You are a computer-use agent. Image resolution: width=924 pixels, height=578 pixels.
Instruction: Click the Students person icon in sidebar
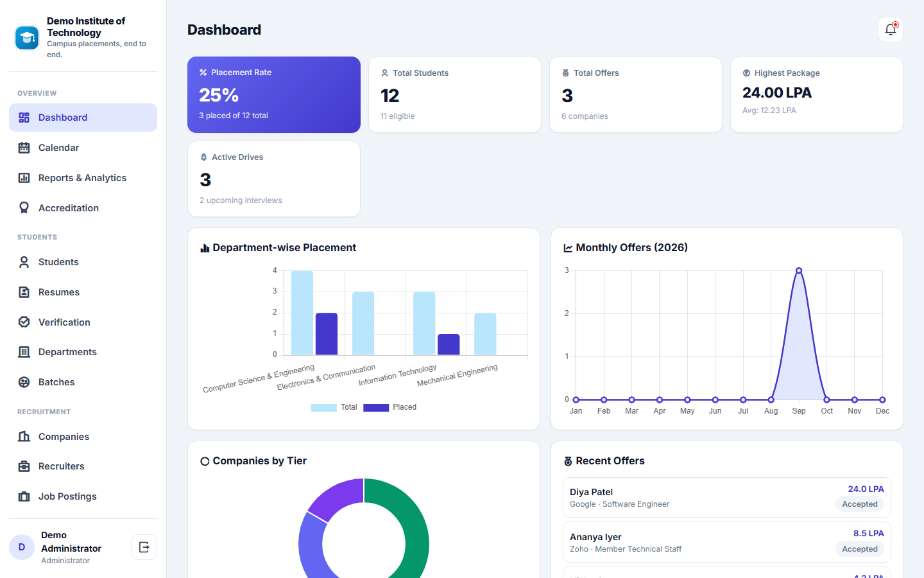[24, 262]
